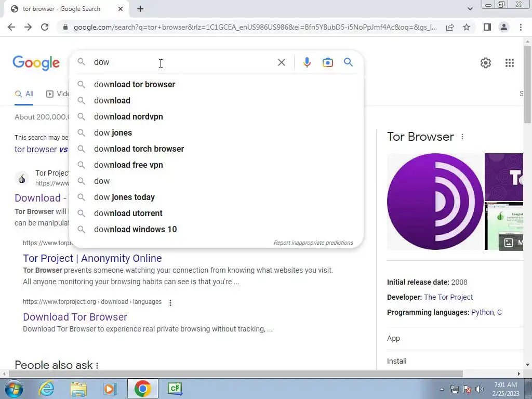Screen dimensions: 532x399
Task: Submit search with the blue magnifier
Action: click(348, 62)
